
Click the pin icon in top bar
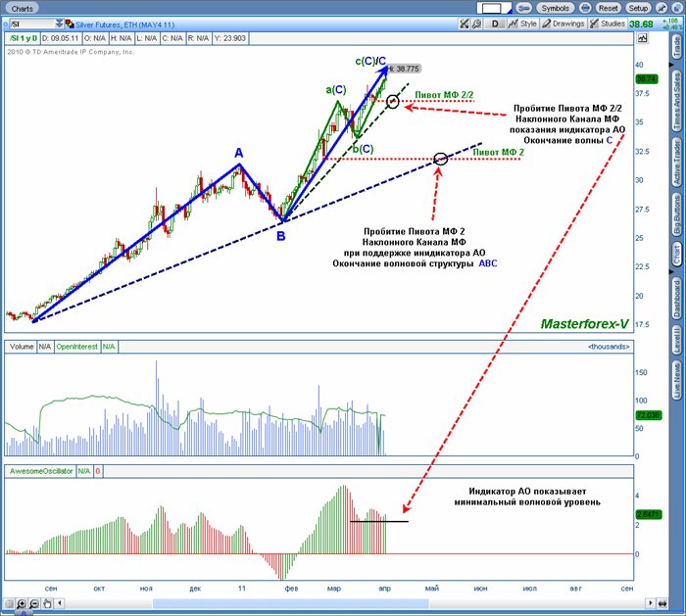coord(661,8)
